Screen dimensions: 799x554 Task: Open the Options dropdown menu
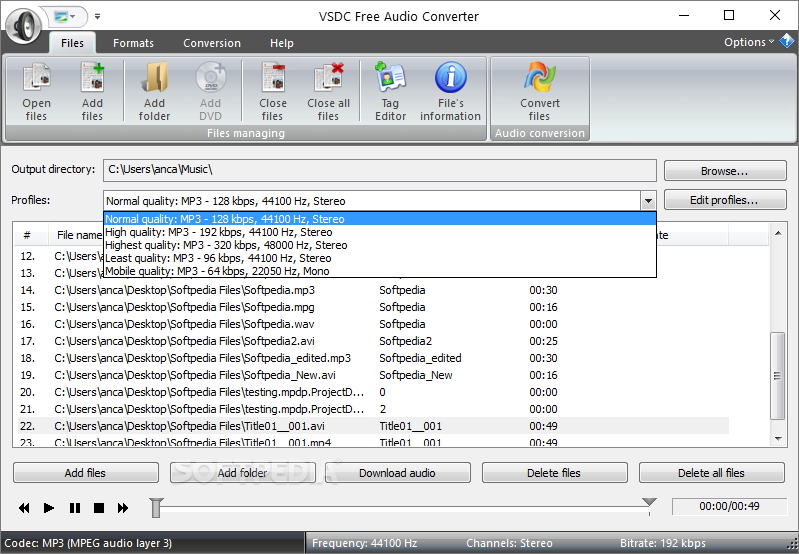click(749, 42)
